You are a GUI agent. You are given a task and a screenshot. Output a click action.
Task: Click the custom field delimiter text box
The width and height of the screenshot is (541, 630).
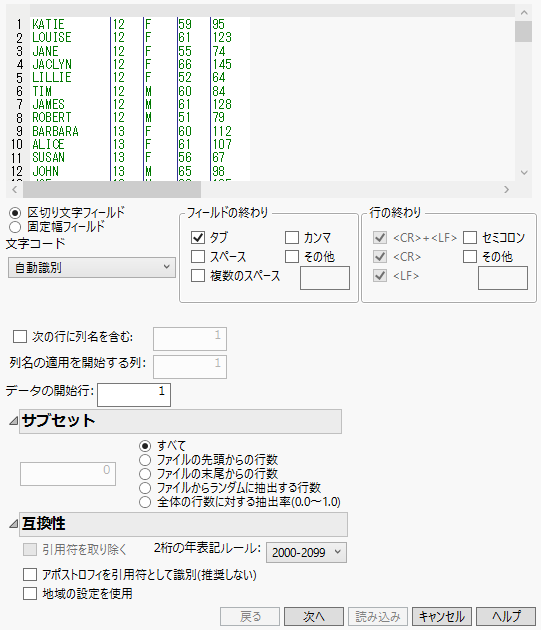tap(325, 278)
